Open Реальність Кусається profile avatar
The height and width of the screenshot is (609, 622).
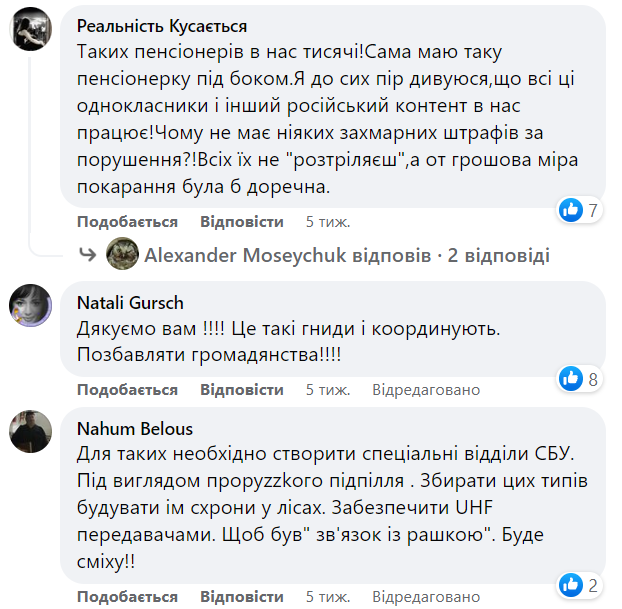pyautogui.click(x=31, y=28)
